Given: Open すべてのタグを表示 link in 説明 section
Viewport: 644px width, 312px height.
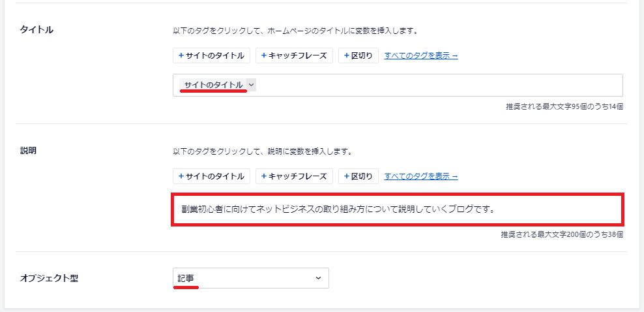Looking at the screenshot, I should (421, 176).
